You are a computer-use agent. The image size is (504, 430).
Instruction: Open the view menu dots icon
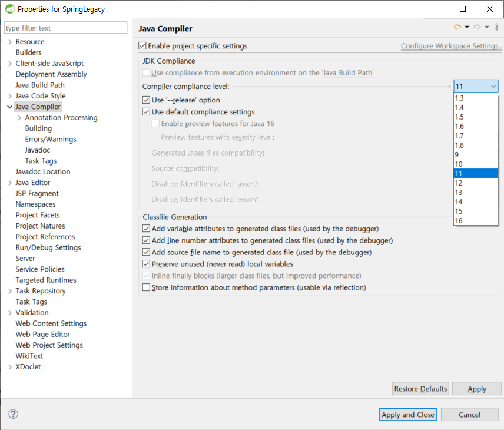coord(496,27)
